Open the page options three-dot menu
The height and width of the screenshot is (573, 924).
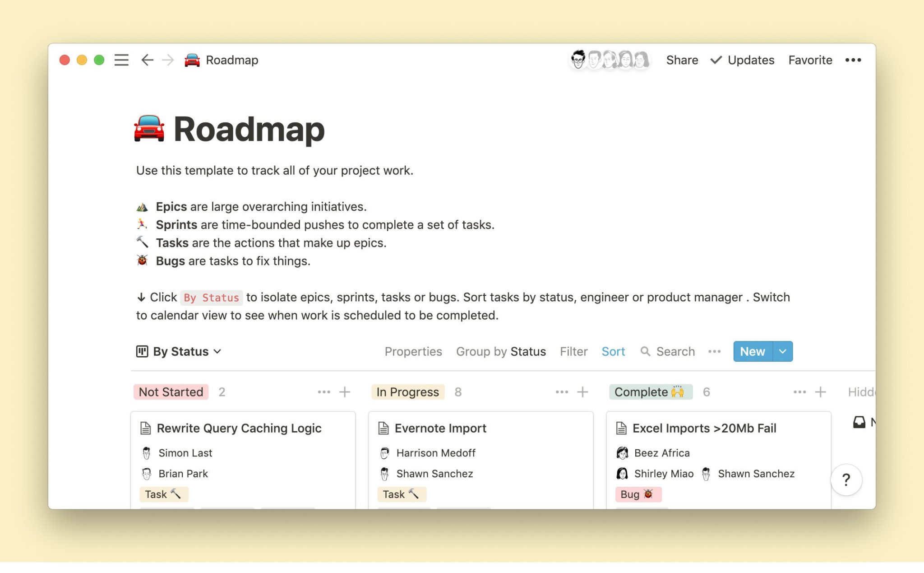click(x=853, y=60)
